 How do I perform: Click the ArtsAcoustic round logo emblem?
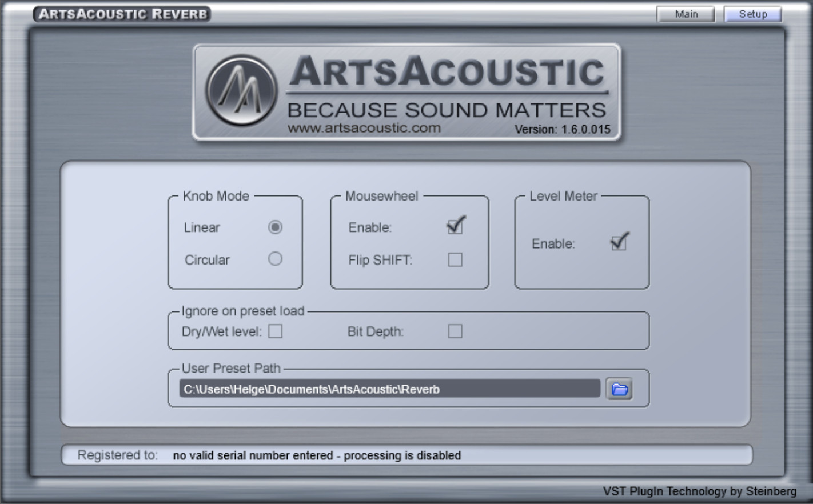241,91
